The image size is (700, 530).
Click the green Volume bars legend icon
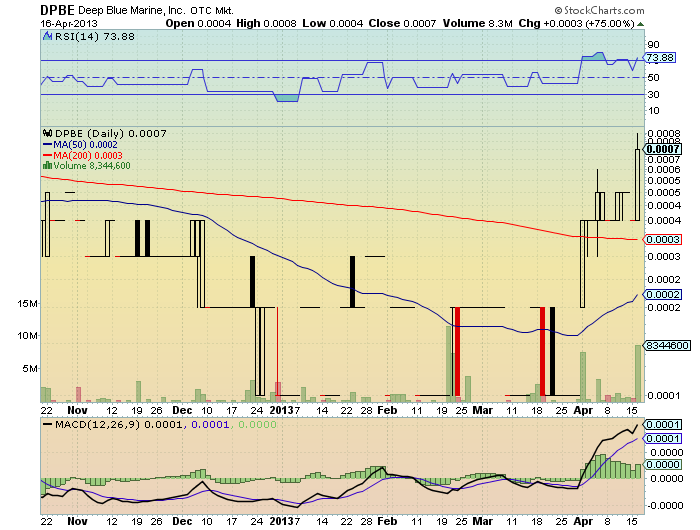click(x=47, y=166)
